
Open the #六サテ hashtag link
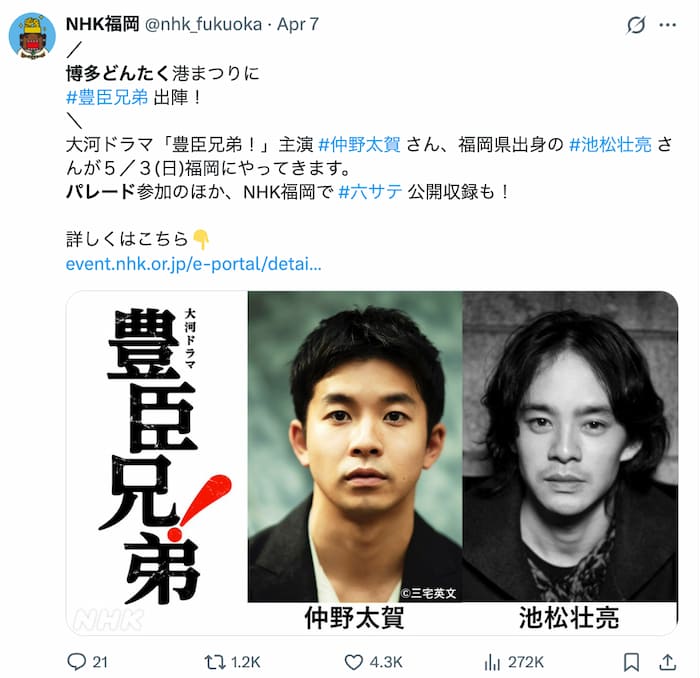pos(370,192)
